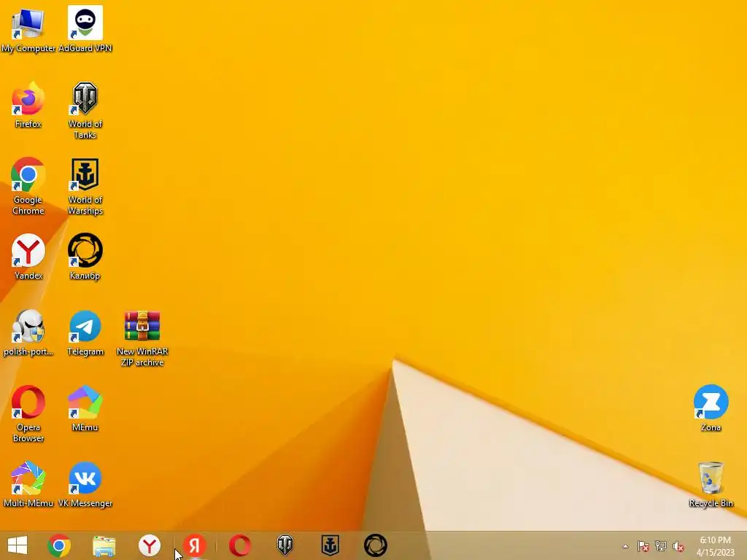Select the Telegram desktop icon

[85, 332]
